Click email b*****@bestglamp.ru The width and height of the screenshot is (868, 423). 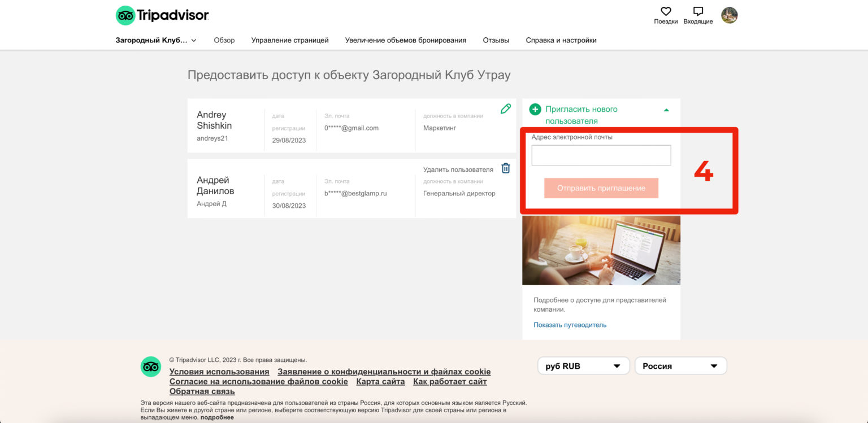click(x=355, y=193)
